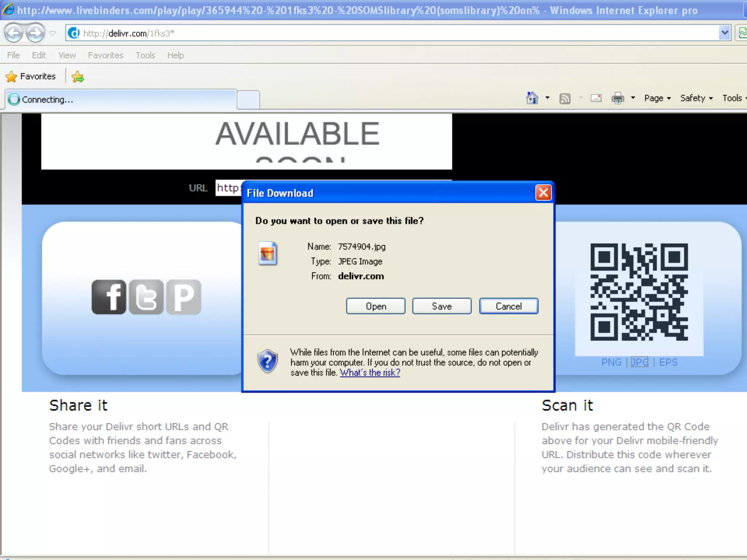Screen dimensions: 747x560
Task: Click the RSS feeds icon
Action: 565,98
